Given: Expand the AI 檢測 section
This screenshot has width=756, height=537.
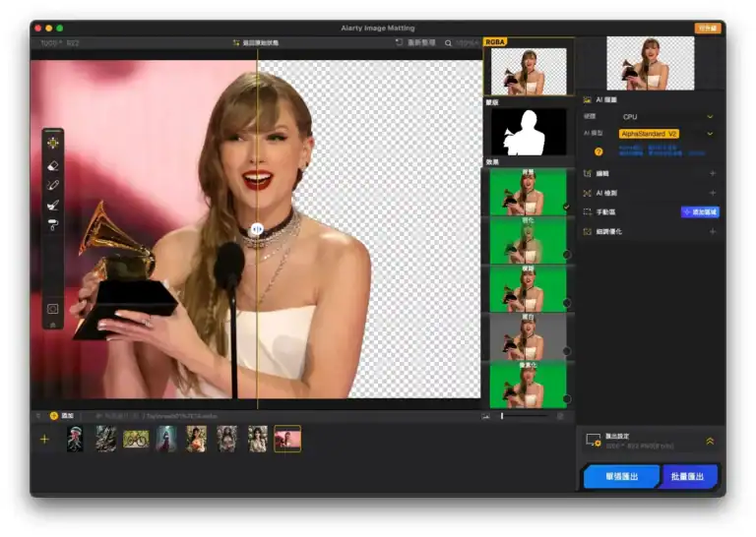Looking at the screenshot, I should 712,193.
